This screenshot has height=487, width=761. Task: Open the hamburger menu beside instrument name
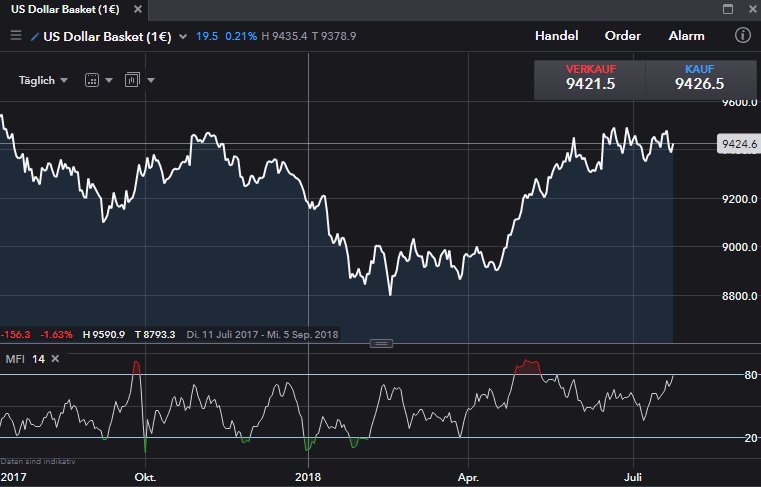(15, 36)
